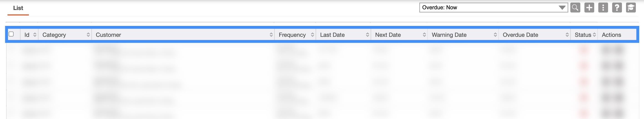
Task: Click the Customer column sort arrows
Action: [271, 35]
